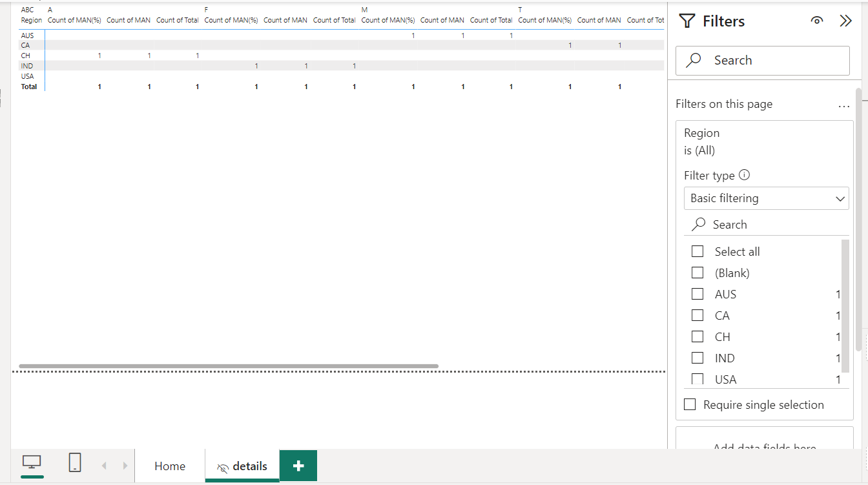
Task: Open more options for Filters on this page
Action: (x=843, y=105)
